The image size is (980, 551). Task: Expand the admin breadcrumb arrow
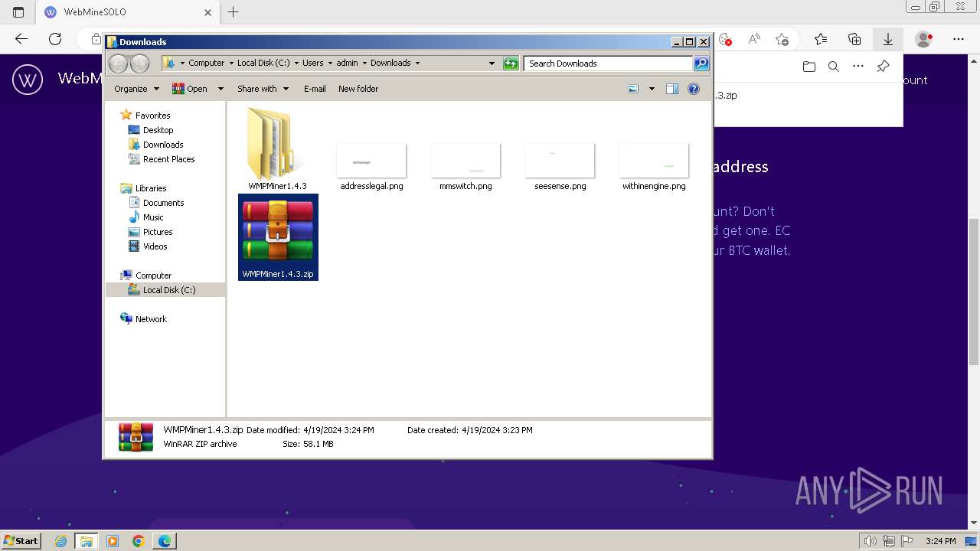pyautogui.click(x=364, y=64)
